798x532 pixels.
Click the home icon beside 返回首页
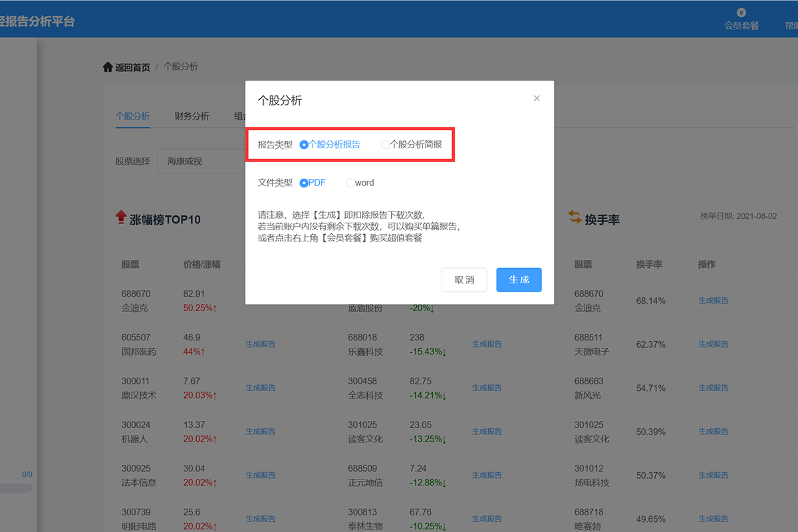tap(108, 67)
